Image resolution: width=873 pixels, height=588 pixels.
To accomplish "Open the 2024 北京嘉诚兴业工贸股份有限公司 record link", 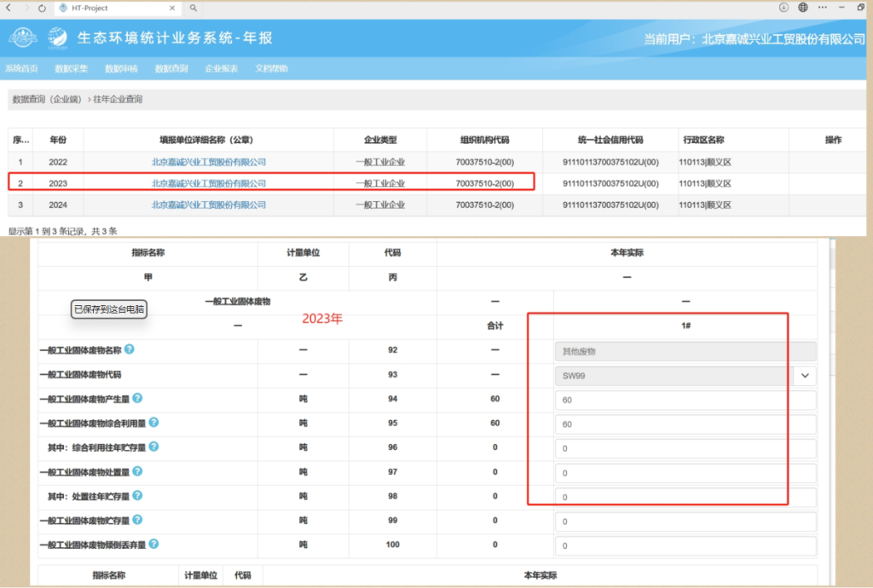I will tap(209, 205).
